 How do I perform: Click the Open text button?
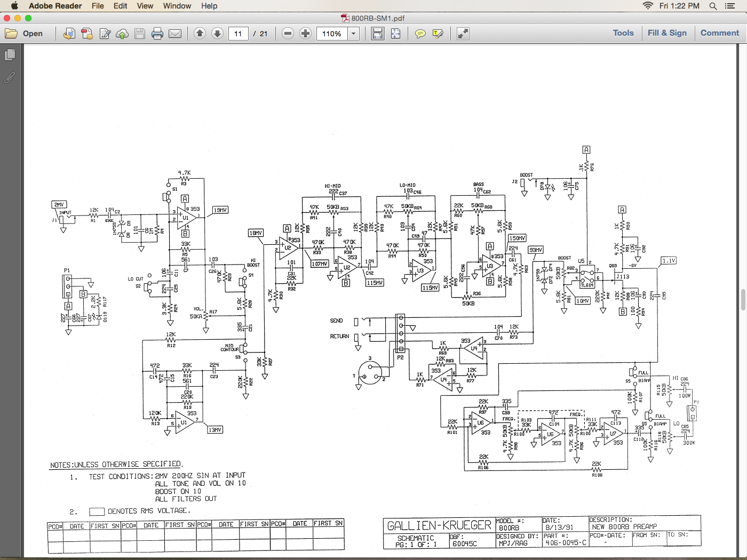33,34
